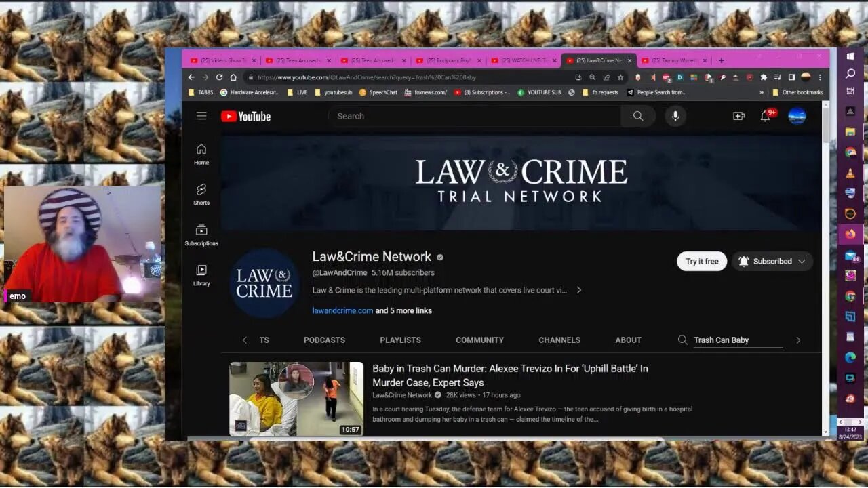Open the YouTube guide hamburger menu
Viewport: 868px width, 488px height.
point(201,116)
